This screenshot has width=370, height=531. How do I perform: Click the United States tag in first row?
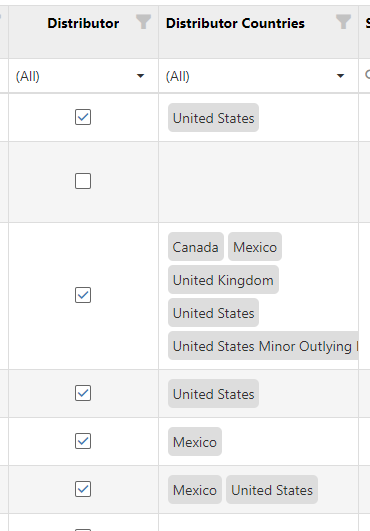(214, 118)
